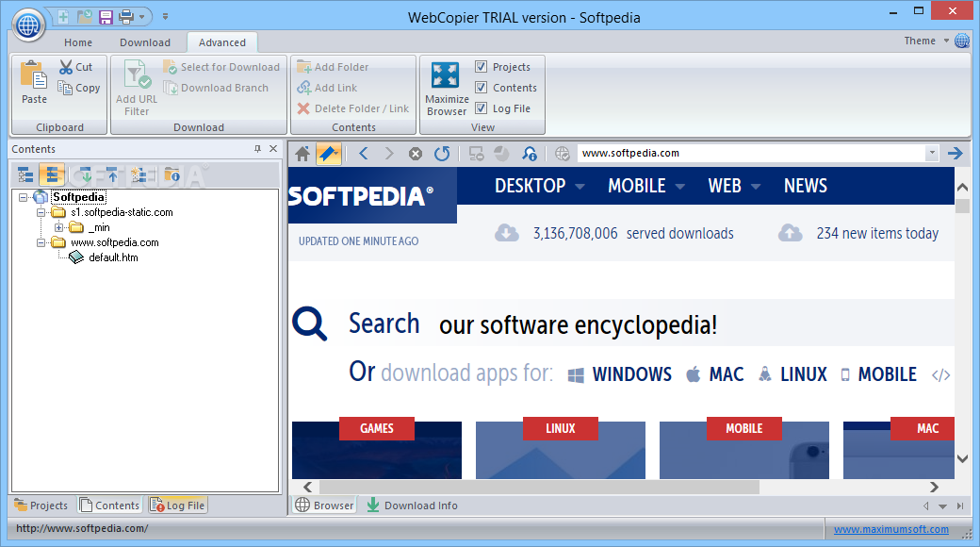Click the browser horizontal scrollbar thumb

[x=539, y=487]
